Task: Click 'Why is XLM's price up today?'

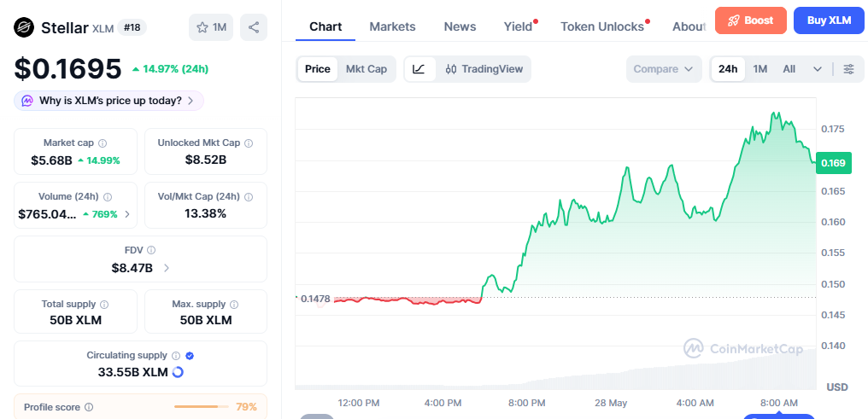Action: [x=109, y=101]
